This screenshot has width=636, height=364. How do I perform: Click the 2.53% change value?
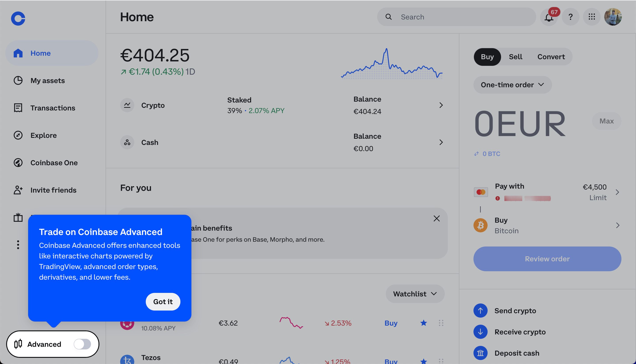pyautogui.click(x=338, y=323)
